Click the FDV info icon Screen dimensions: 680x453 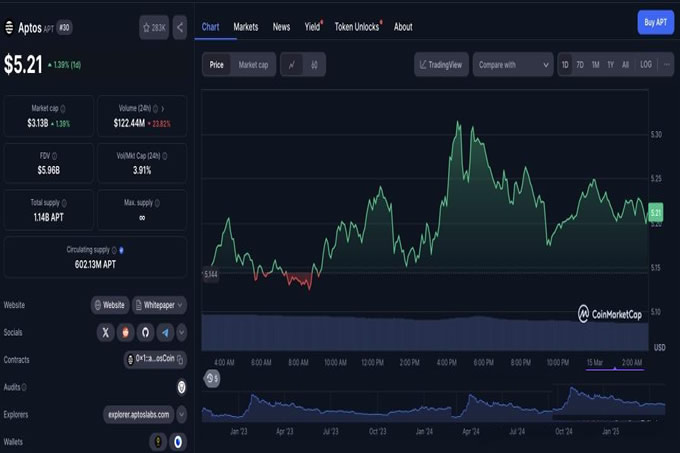coord(55,156)
